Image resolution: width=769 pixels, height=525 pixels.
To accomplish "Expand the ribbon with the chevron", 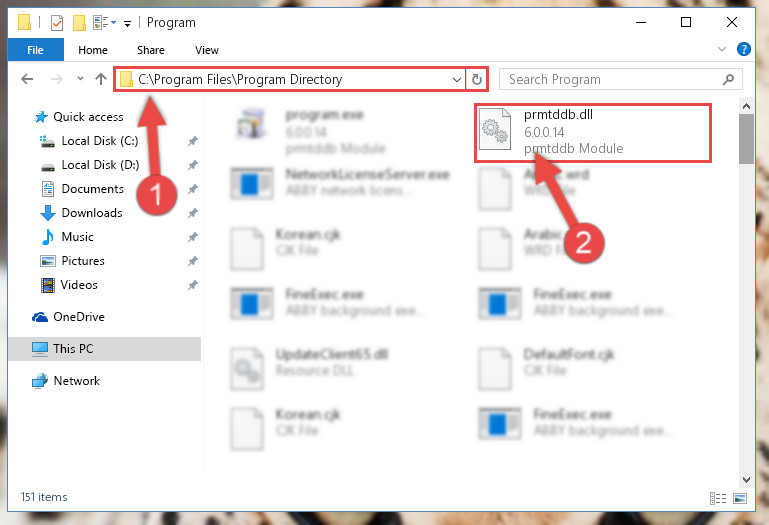I will (x=721, y=49).
